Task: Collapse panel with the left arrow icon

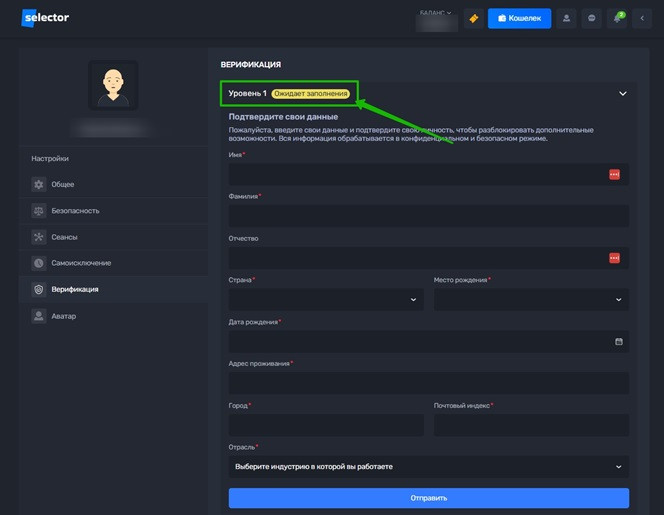Action: click(x=642, y=18)
